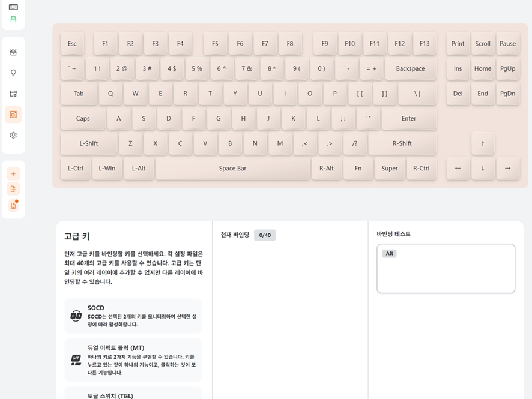Click the 고급 키 heading
The width and height of the screenshot is (532, 399).
click(77, 236)
